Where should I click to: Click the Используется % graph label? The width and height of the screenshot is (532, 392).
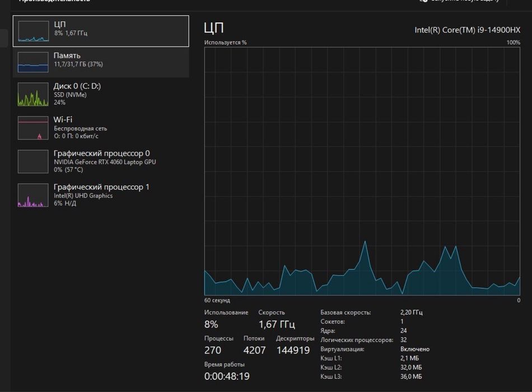225,43
